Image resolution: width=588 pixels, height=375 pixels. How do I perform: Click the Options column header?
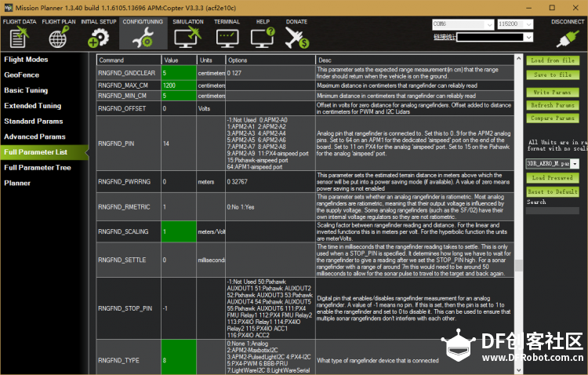point(270,60)
